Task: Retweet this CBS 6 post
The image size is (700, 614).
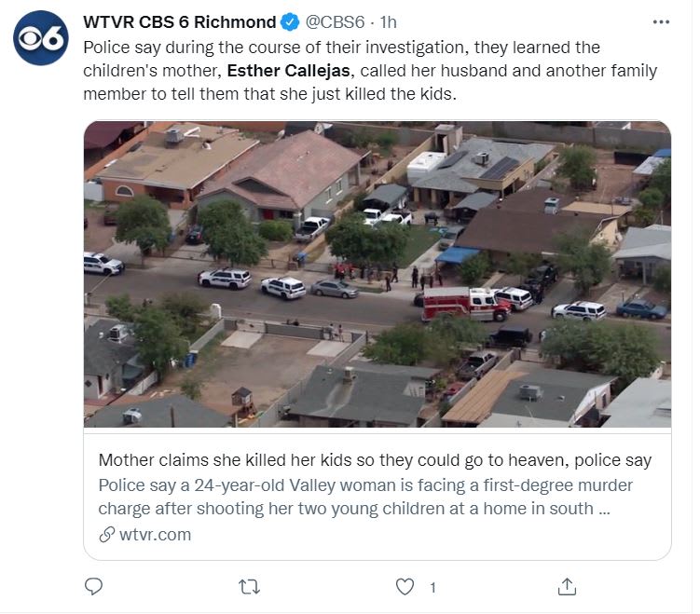Action: tap(250, 587)
